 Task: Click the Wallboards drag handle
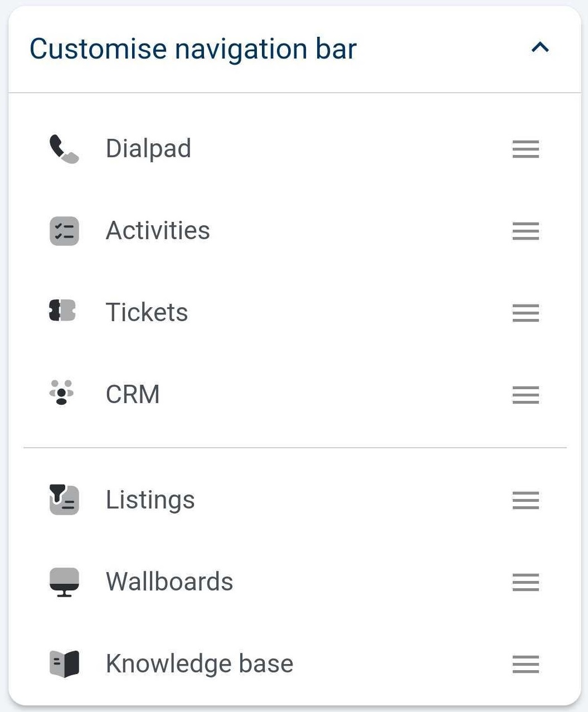pos(525,582)
